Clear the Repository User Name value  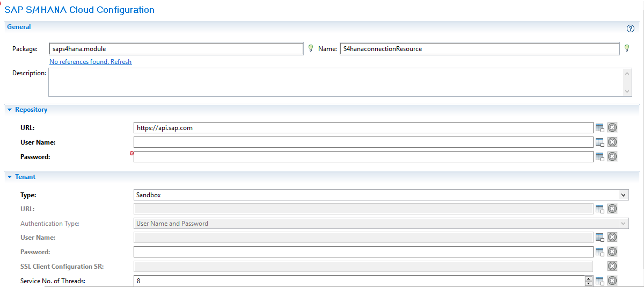tap(612, 142)
